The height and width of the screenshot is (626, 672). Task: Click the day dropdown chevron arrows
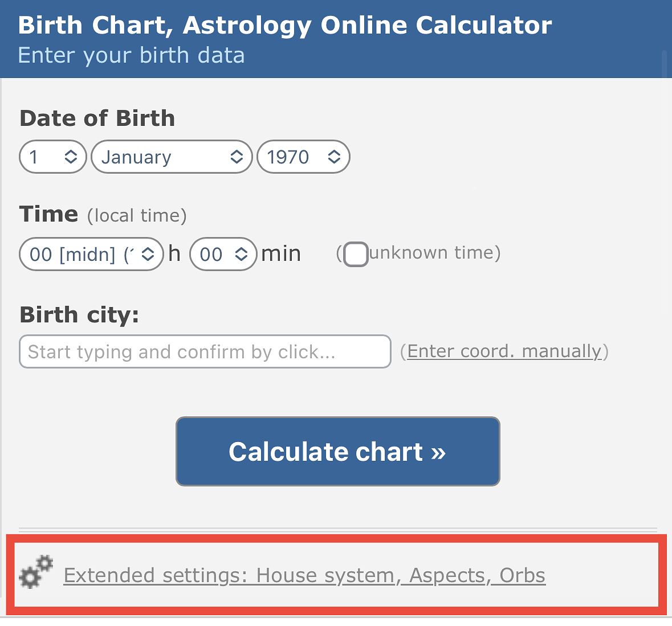pos(71,157)
